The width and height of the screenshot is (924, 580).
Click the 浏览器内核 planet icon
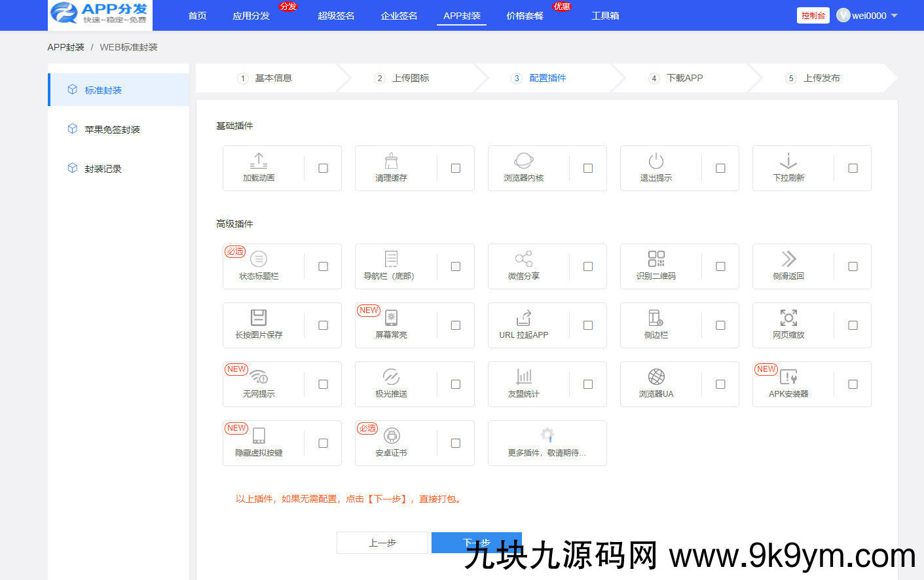tap(523, 160)
